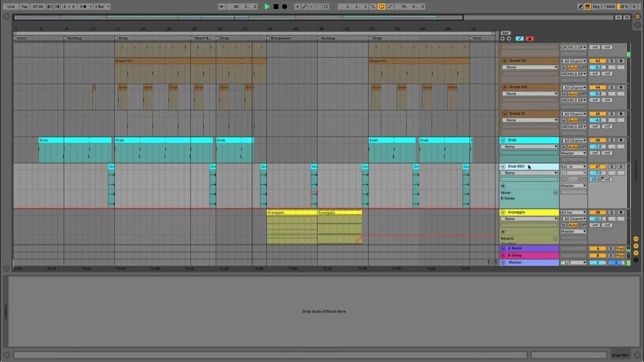The width and height of the screenshot is (644, 362).
Task: Toggle the Punch-Out switch icon
Action: tap(390, 7)
